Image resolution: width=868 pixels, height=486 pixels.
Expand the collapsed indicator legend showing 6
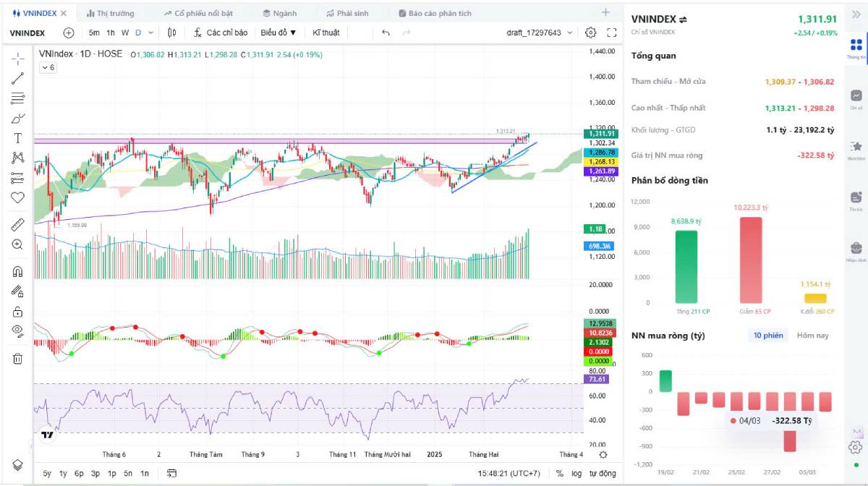click(48, 67)
